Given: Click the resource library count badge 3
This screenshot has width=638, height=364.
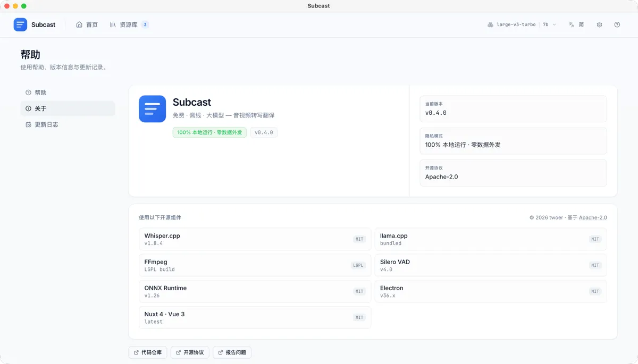Looking at the screenshot, I should [x=145, y=24].
